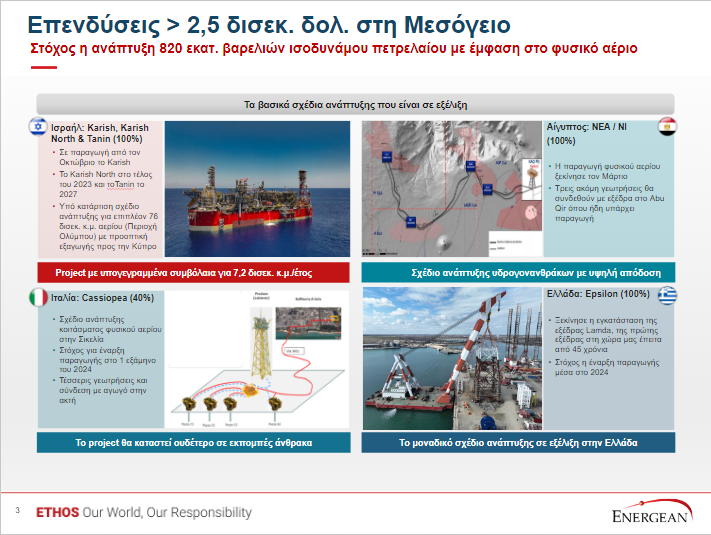Click bullet 'Τέσσερις γεωτρήσεις και σύνδεση'
711x535 pixels.
103,390
